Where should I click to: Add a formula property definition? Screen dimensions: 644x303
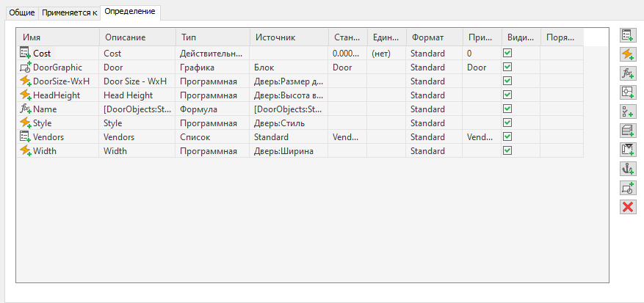627,73
